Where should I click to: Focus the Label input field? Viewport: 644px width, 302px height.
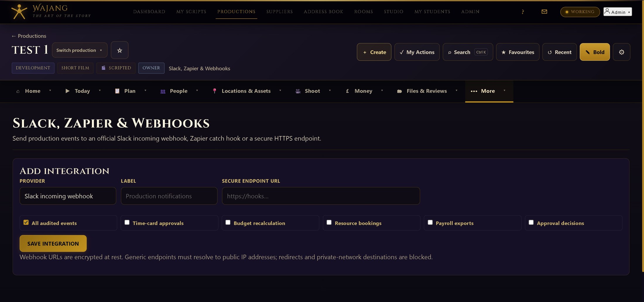tap(169, 196)
